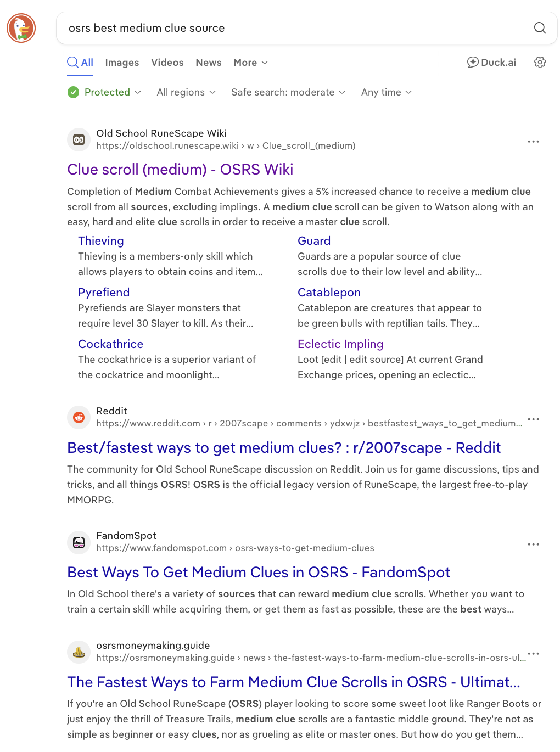The image size is (560, 752).
Task: Click the Old School RuneScape Wiki favicon
Action: coord(79,139)
